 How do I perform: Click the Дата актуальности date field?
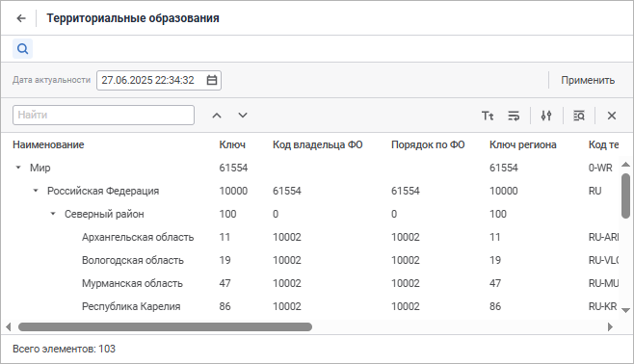click(158, 80)
